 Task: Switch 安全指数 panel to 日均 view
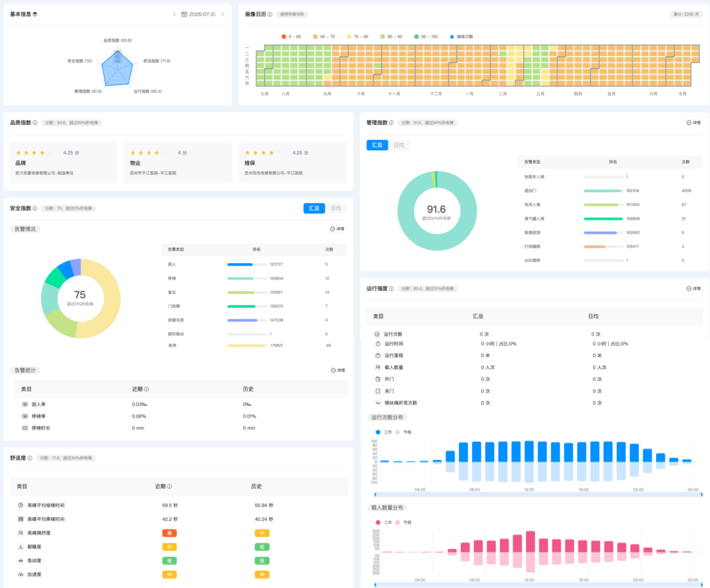click(x=336, y=208)
